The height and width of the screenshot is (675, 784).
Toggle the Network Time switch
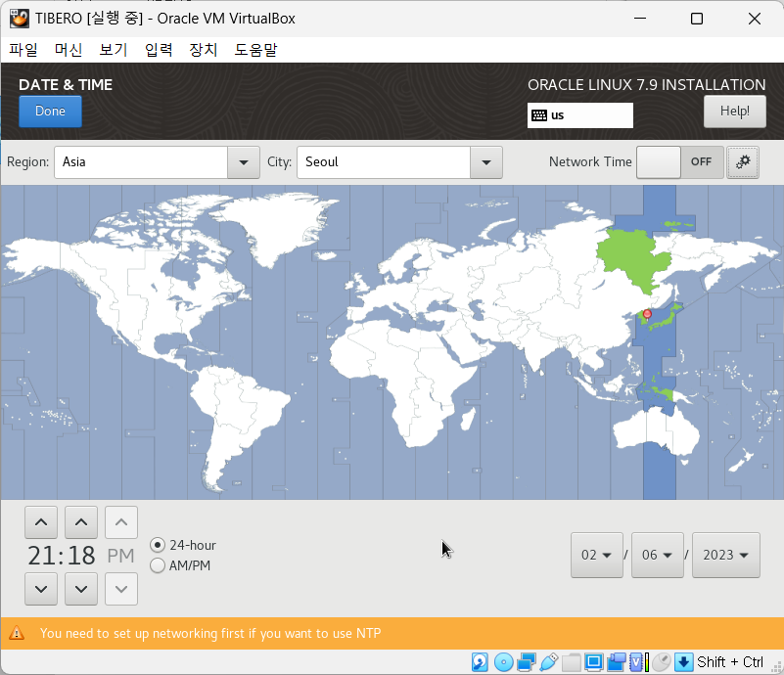(680, 162)
